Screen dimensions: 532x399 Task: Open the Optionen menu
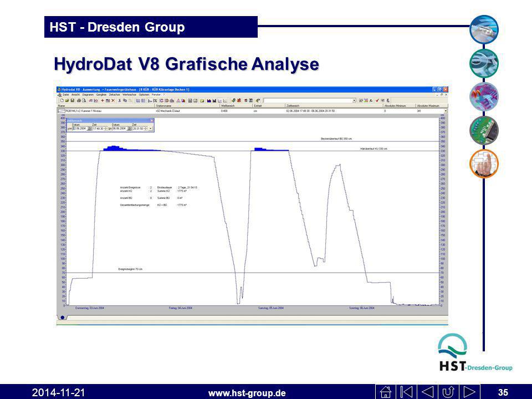tap(144, 95)
